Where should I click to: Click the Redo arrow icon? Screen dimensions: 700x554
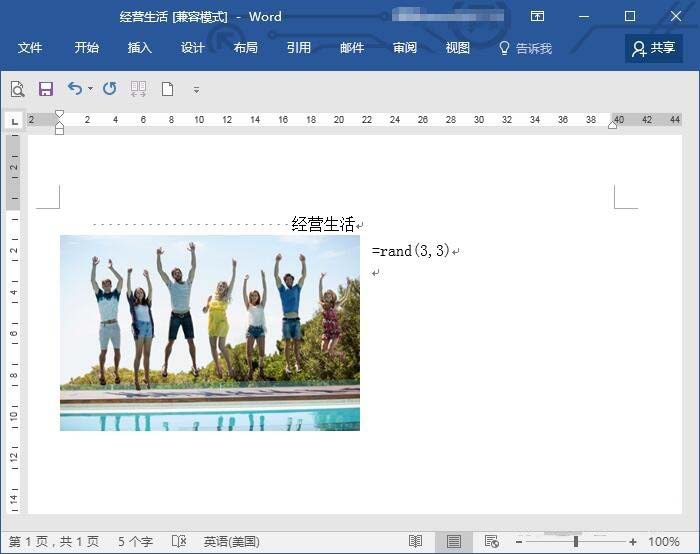click(x=109, y=89)
